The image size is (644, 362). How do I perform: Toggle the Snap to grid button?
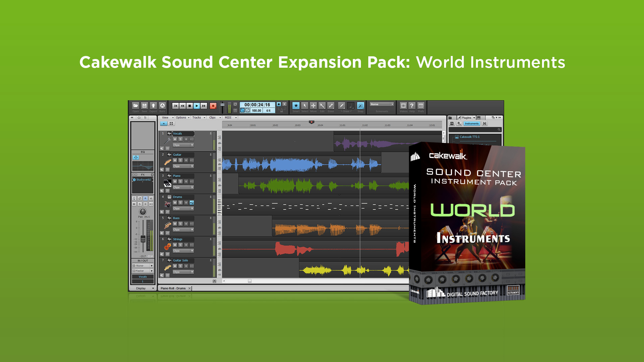361,106
